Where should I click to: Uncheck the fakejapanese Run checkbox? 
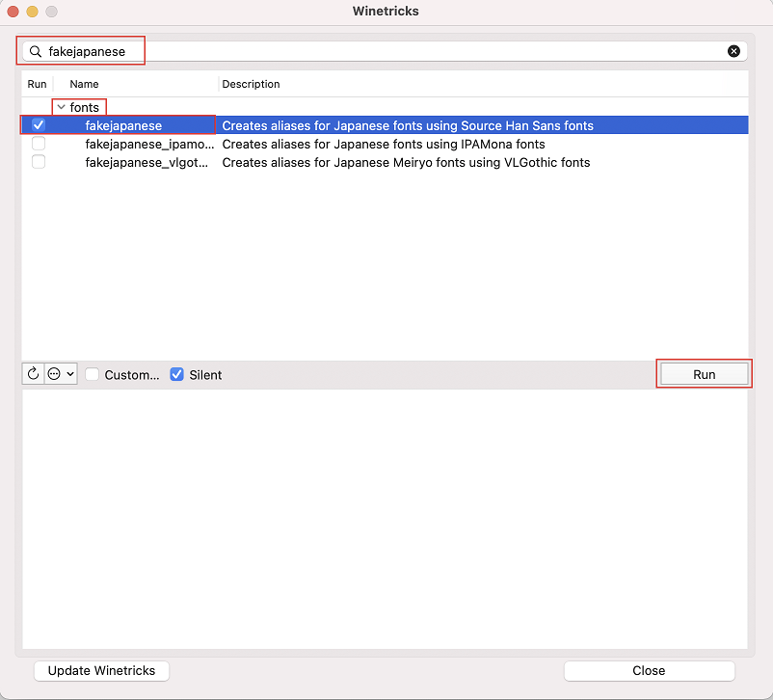click(x=39, y=125)
